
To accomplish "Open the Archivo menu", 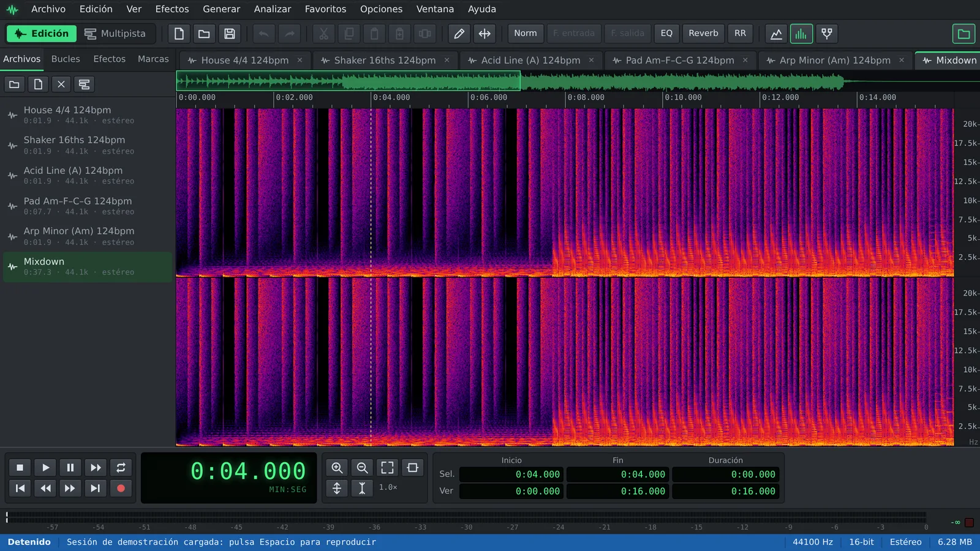I will [x=48, y=9].
